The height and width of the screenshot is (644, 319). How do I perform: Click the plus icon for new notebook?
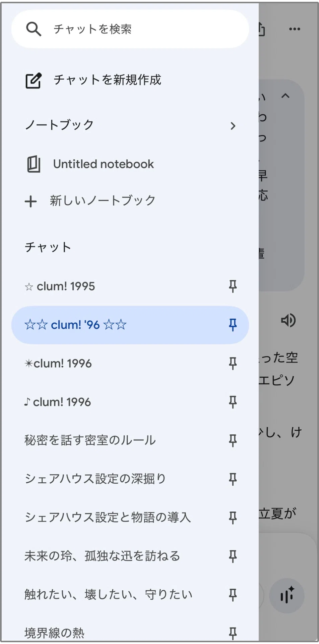[x=31, y=202]
